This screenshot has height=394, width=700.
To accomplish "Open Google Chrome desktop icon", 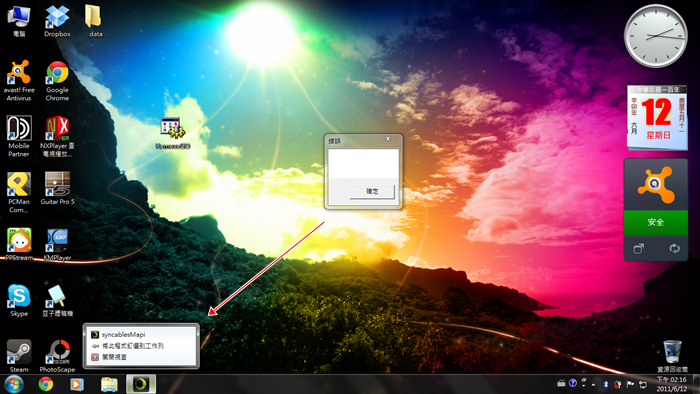I will [57, 81].
